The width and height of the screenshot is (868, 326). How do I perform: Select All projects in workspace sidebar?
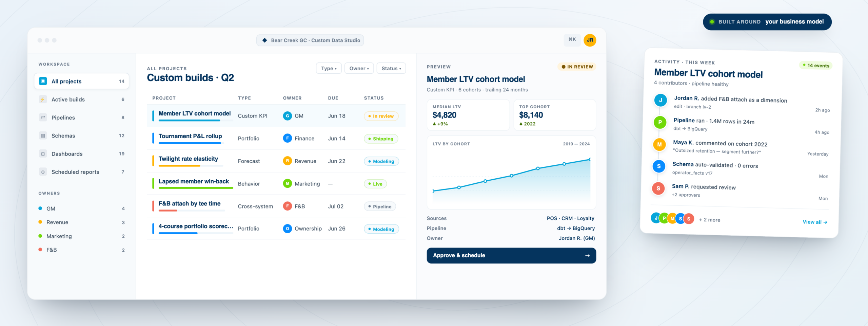click(x=82, y=81)
